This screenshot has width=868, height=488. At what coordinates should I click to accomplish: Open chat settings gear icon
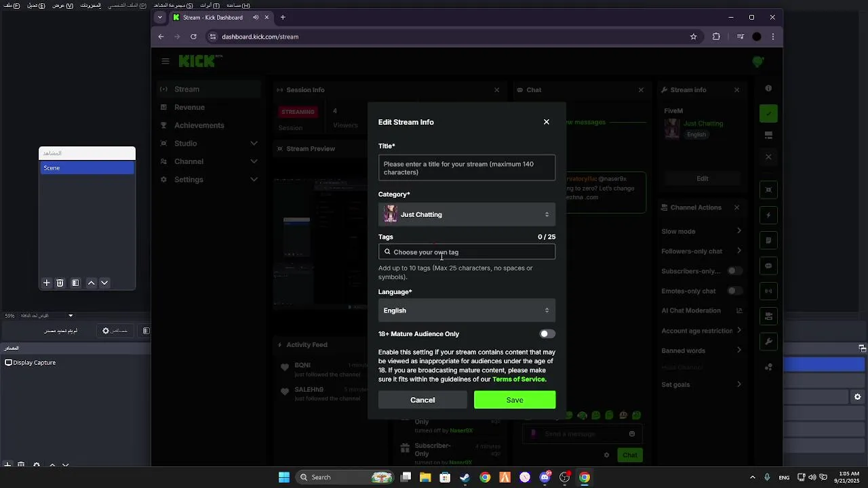coord(607,455)
